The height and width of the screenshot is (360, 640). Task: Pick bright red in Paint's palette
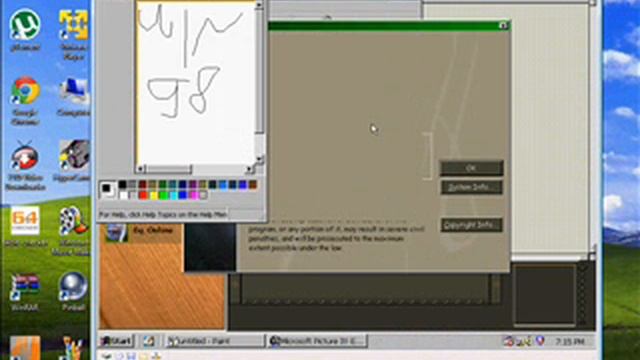143,196
